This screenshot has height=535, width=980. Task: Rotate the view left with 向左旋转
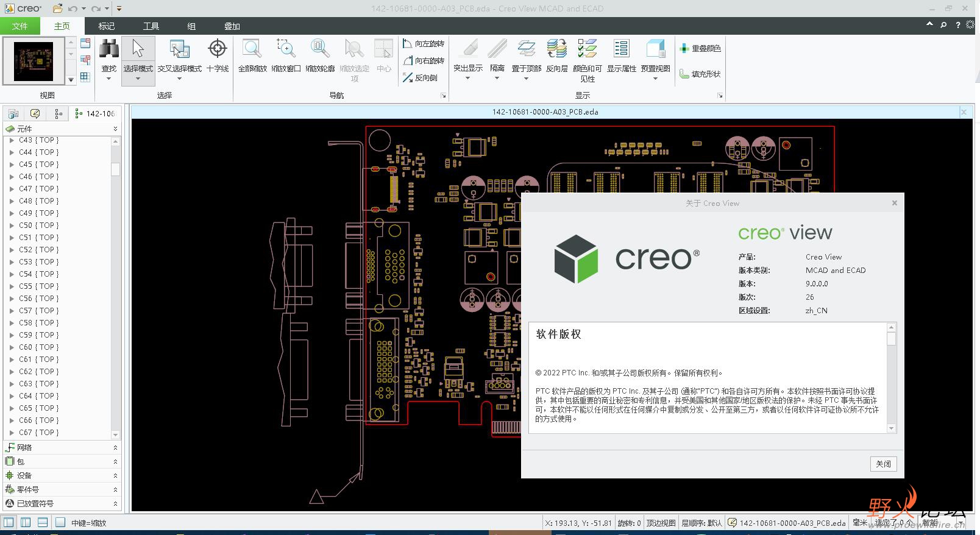(x=424, y=44)
